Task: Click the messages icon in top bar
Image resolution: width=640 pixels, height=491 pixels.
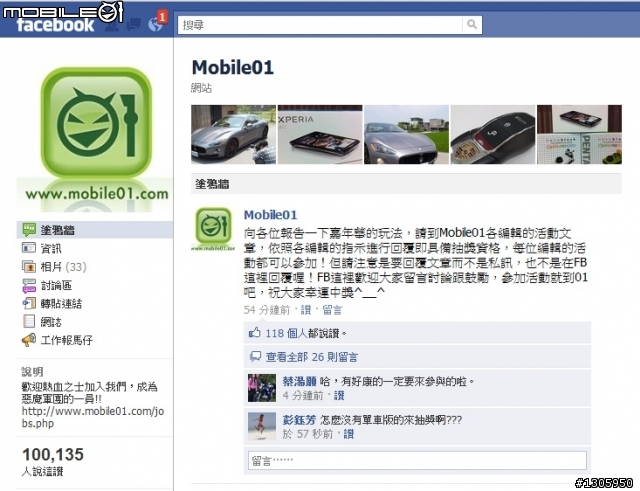Action: click(134, 25)
